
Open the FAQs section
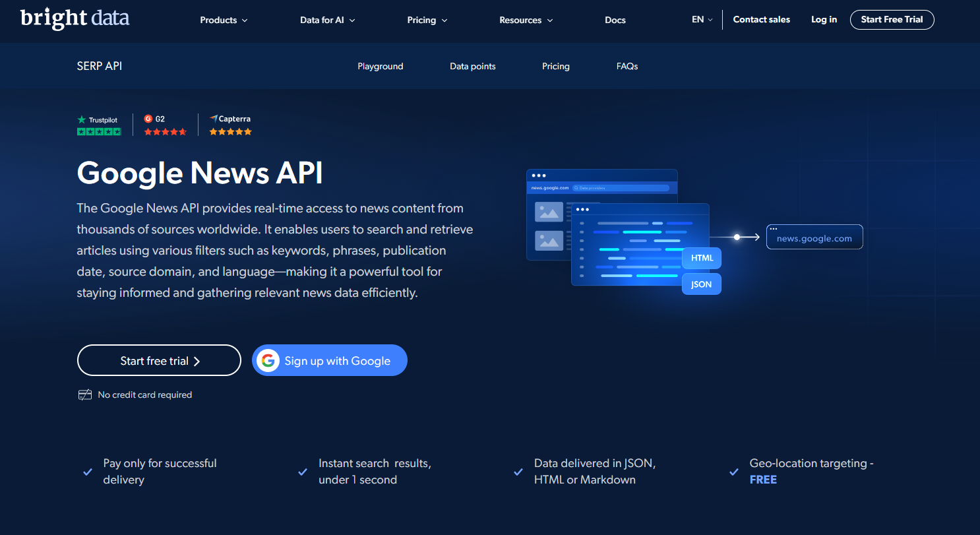pyautogui.click(x=627, y=66)
